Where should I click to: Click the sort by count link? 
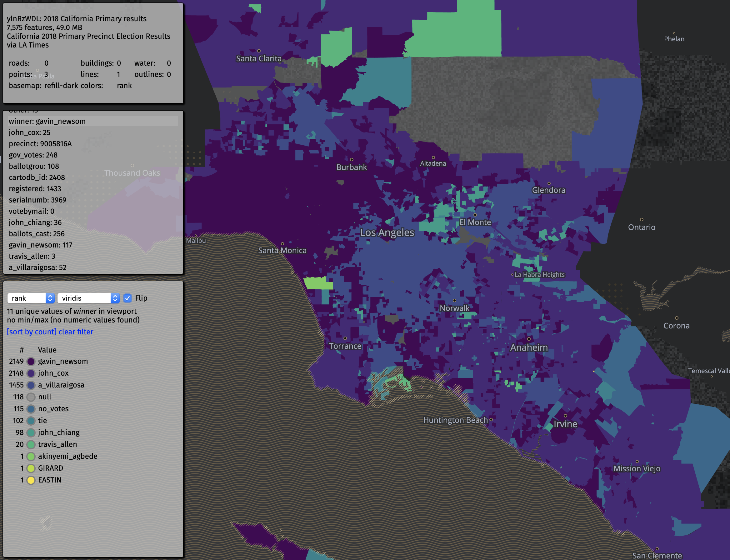[x=32, y=332]
